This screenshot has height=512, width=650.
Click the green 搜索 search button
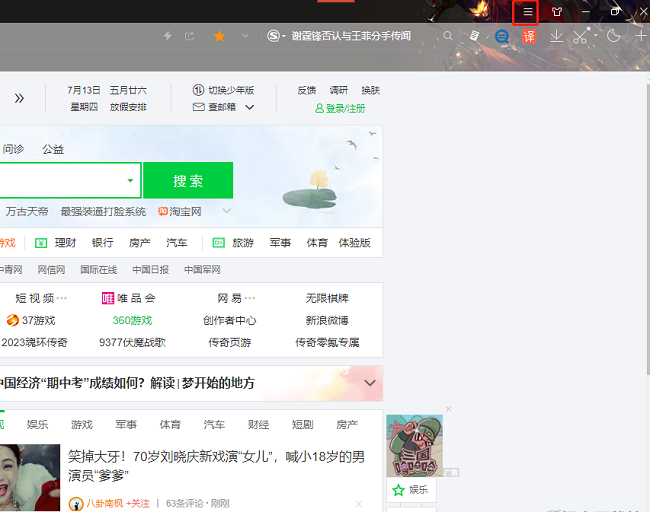point(188,180)
